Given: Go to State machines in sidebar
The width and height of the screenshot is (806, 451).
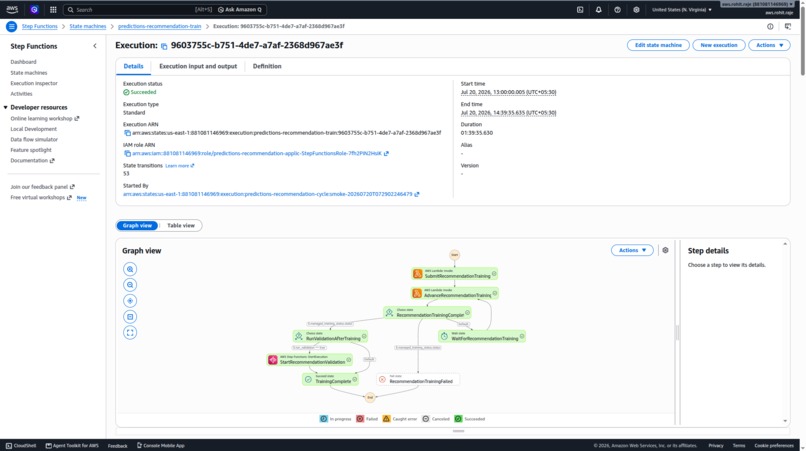Looking at the screenshot, I should (29, 73).
